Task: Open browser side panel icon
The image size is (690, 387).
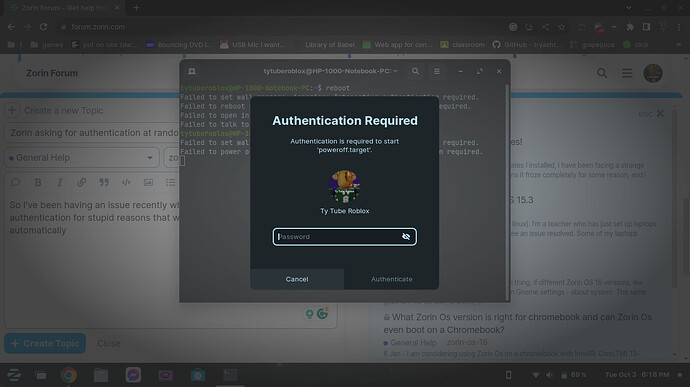Action: pyautogui.click(x=646, y=27)
